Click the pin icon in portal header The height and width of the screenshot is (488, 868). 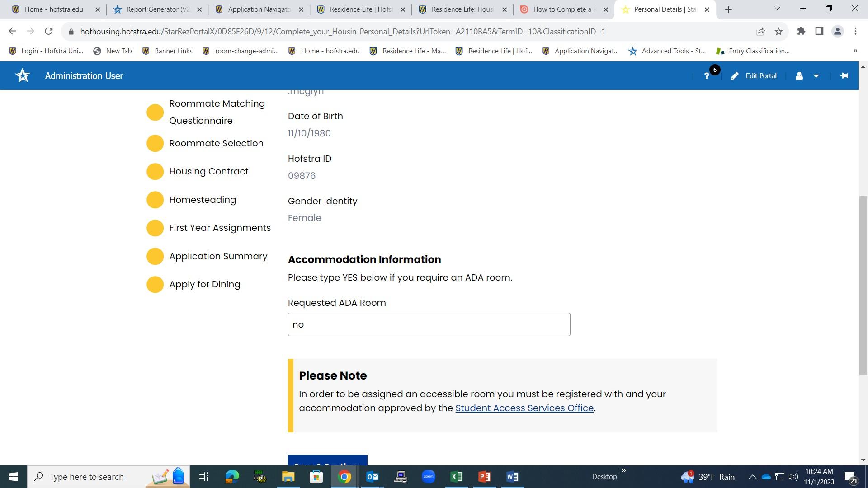[844, 76]
